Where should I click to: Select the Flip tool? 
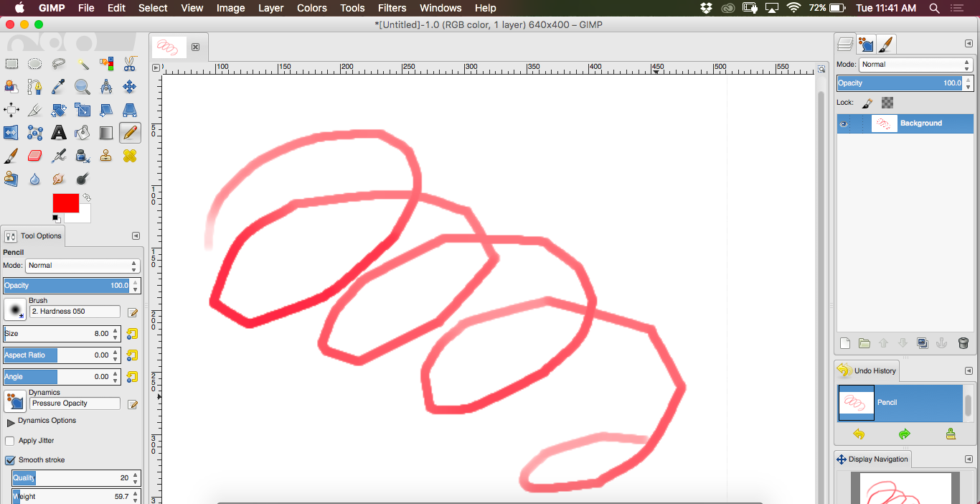(x=11, y=133)
